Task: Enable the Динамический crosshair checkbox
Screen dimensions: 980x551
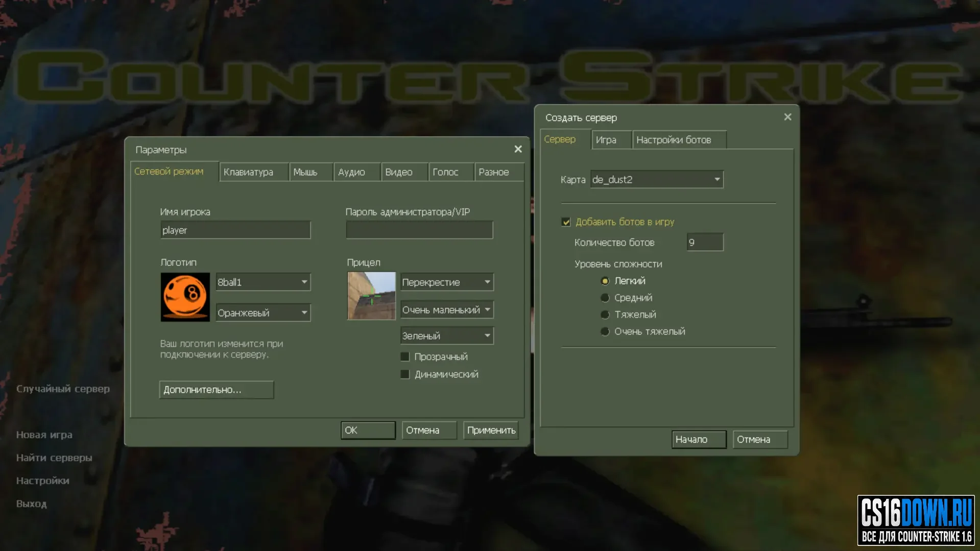Action: [x=405, y=374]
